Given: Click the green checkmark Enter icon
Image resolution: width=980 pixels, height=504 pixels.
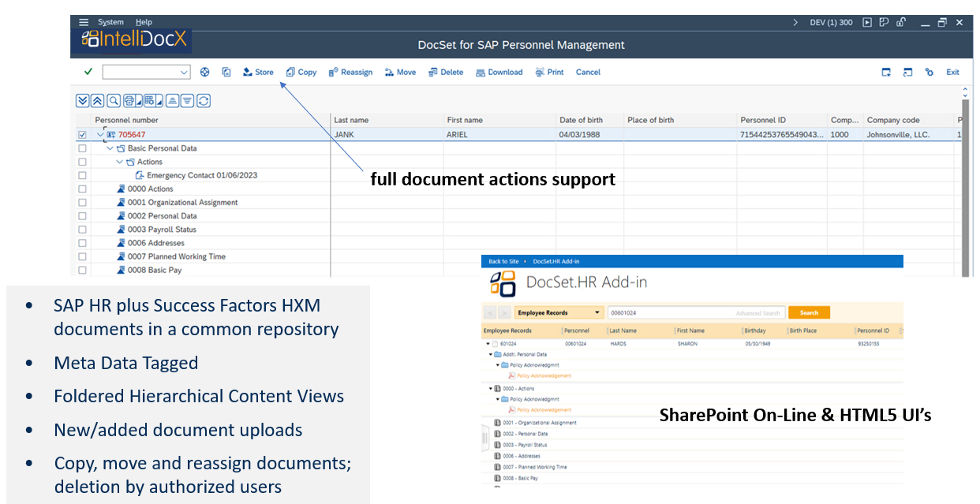Looking at the screenshot, I should (x=88, y=72).
